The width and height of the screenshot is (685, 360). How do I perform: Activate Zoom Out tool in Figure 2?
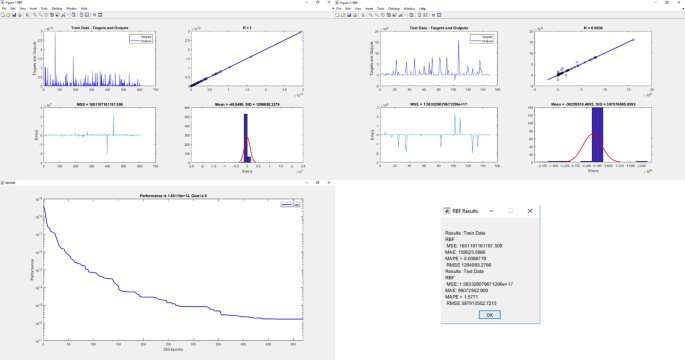point(377,15)
